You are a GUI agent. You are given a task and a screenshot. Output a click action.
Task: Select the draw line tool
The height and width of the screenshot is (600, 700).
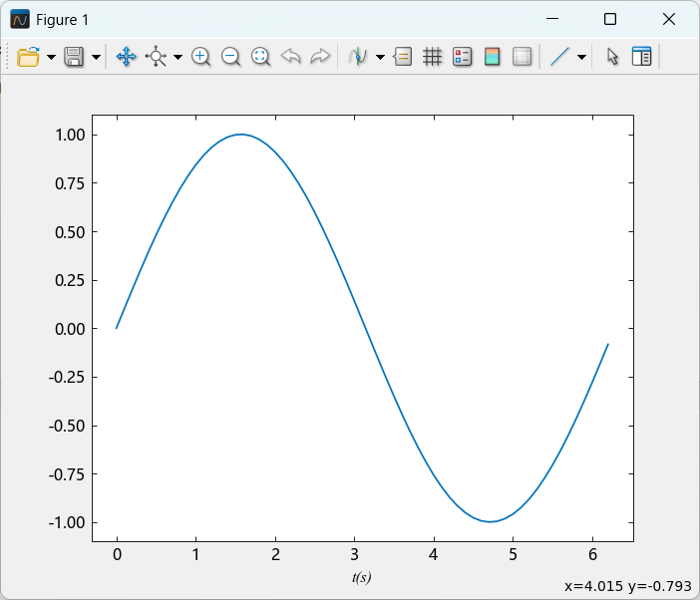(x=559, y=57)
